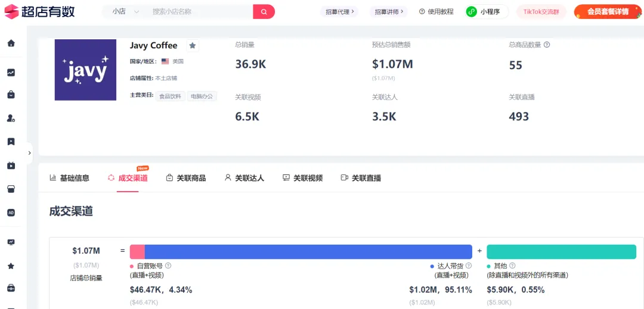Screen dimensions: 644x309
Task: Click the Javy Coffee shop name
Action: click(154, 45)
